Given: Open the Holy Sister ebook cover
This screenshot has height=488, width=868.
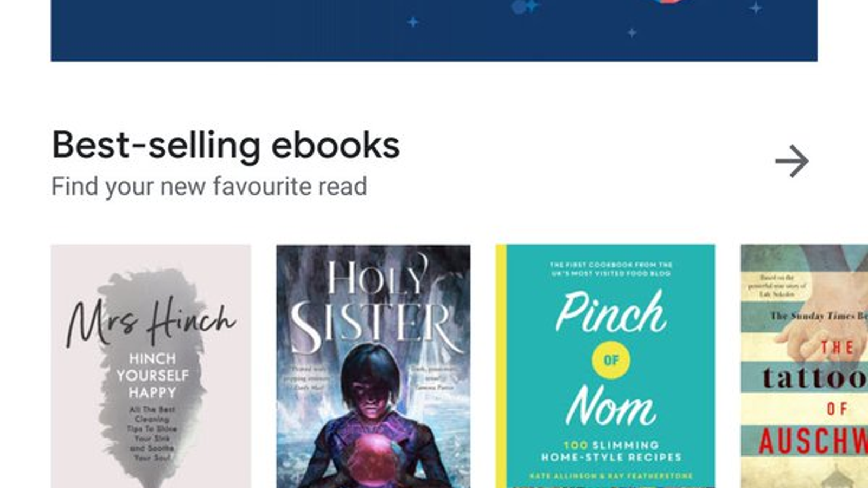Looking at the screenshot, I should click(373, 366).
